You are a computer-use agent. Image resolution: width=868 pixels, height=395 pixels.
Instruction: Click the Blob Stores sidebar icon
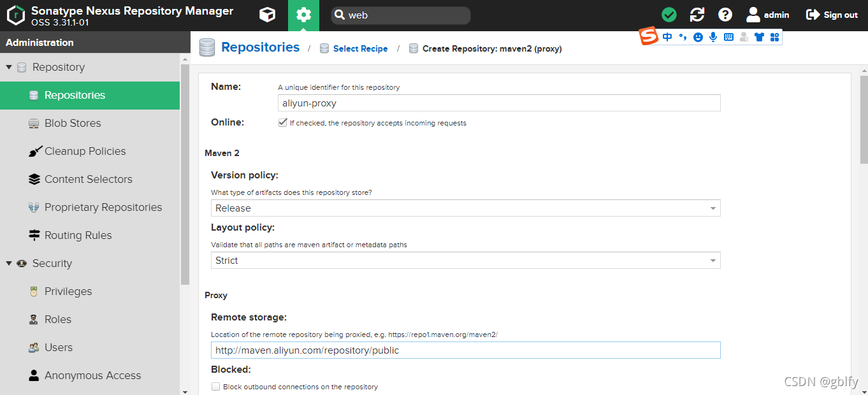pyautogui.click(x=34, y=124)
